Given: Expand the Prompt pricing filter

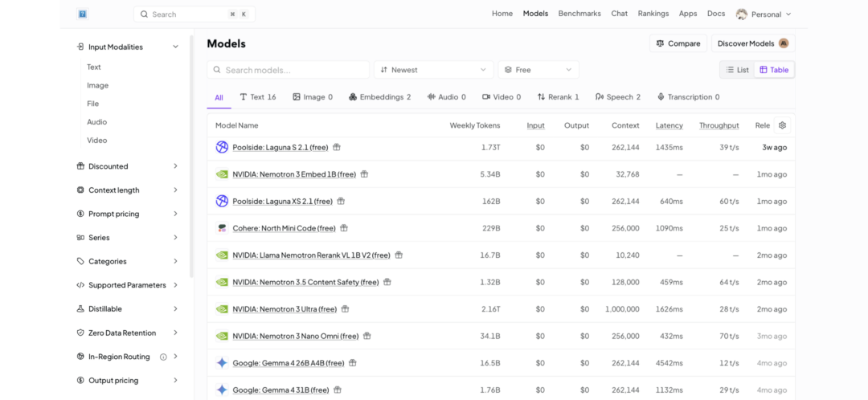Looking at the screenshot, I should (x=128, y=214).
